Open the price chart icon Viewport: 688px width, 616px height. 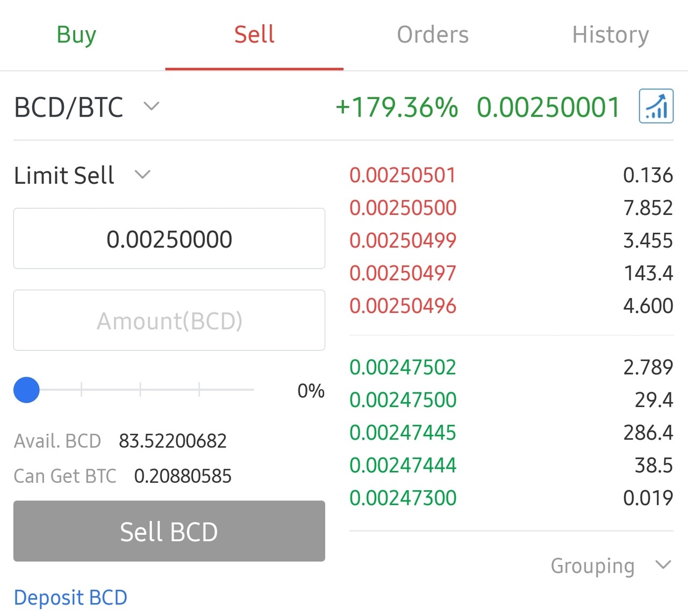point(656,106)
